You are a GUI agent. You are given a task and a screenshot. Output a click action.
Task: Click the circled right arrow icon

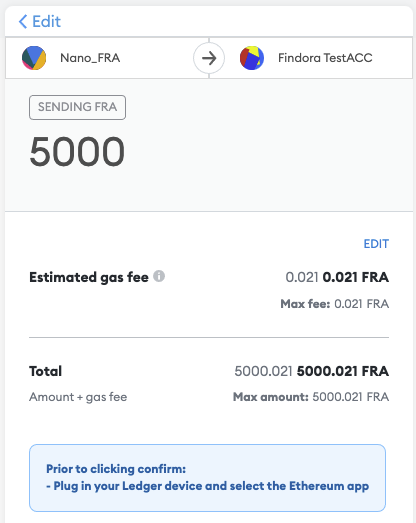click(209, 58)
